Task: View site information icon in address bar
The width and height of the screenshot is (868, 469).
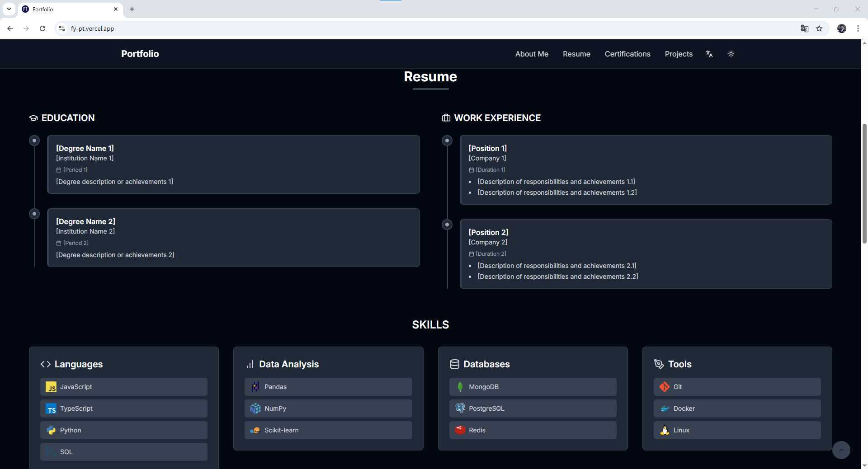Action: pyautogui.click(x=62, y=28)
